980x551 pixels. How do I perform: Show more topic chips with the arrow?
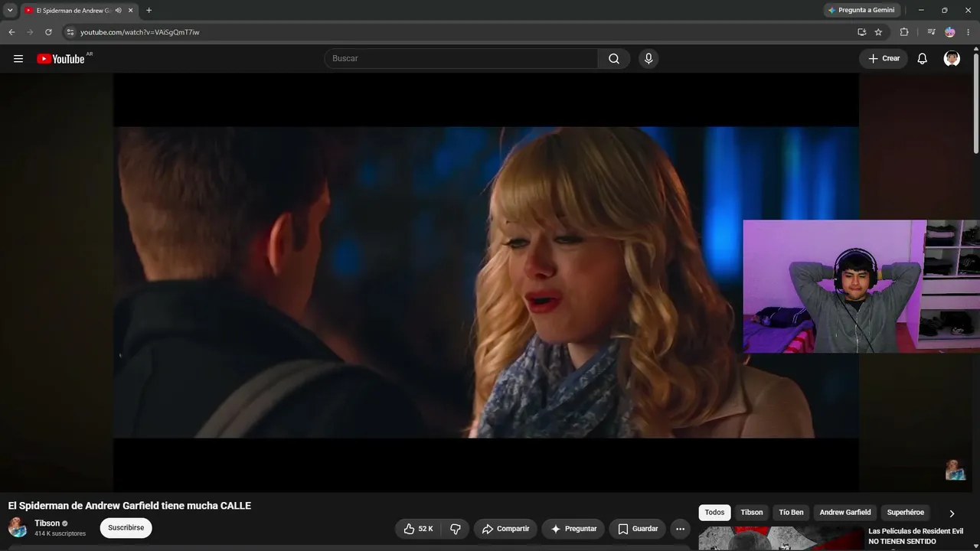pyautogui.click(x=952, y=514)
